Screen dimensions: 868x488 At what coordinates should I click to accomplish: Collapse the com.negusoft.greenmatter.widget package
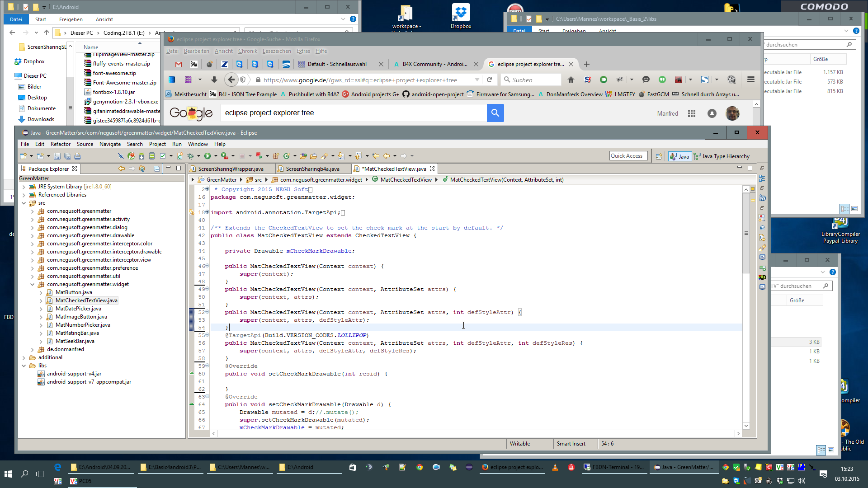point(32,284)
